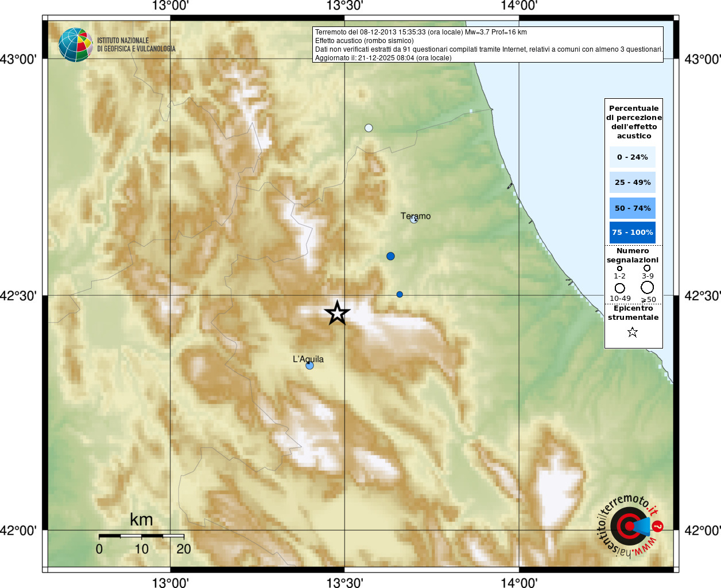Click the 'Numero segnalazioni' legend heading
This screenshot has height=588, width=721.
pos(633,256)
